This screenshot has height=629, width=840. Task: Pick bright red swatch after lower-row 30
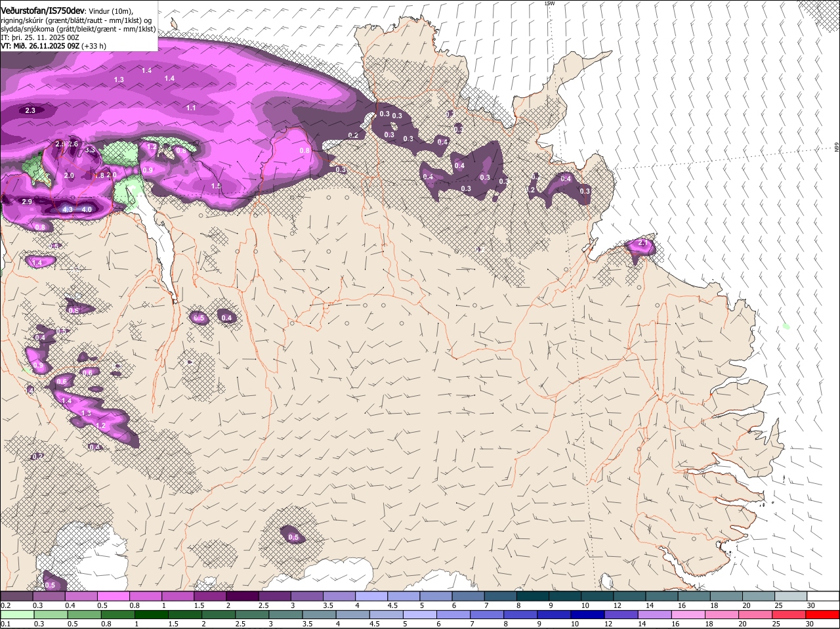click(824, 614)
